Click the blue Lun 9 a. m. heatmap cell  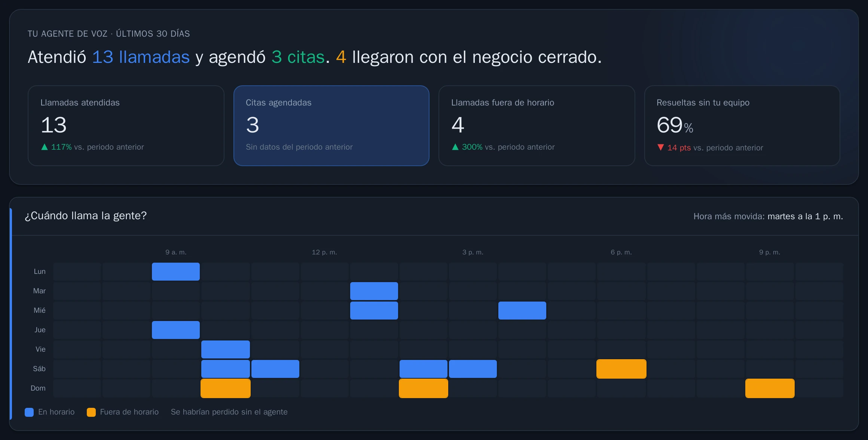[176, 272]
